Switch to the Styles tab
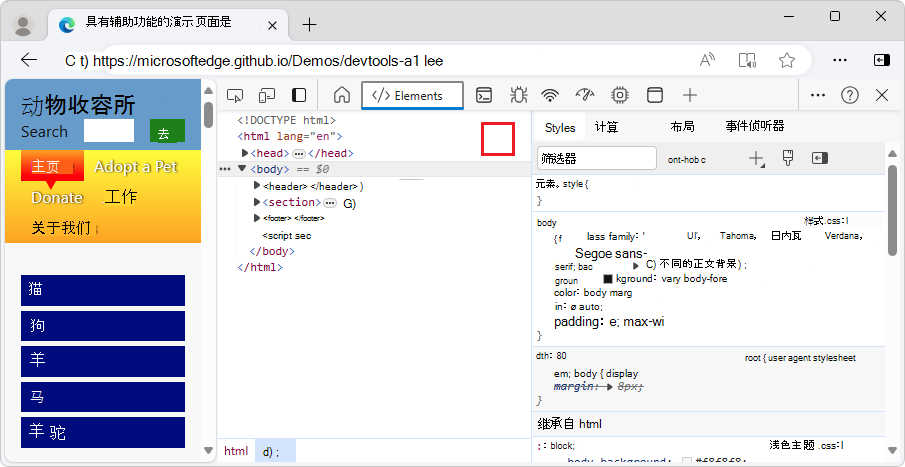Viewport: 905px width, 467px height. pyautogui.click(x=560, y=128)
